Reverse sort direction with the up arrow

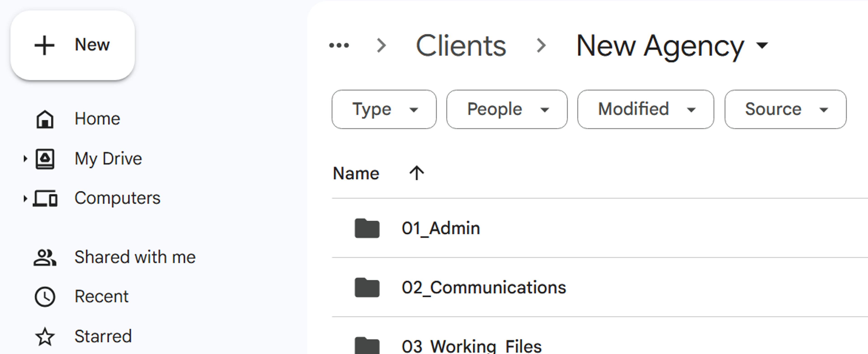click(416, 173)
